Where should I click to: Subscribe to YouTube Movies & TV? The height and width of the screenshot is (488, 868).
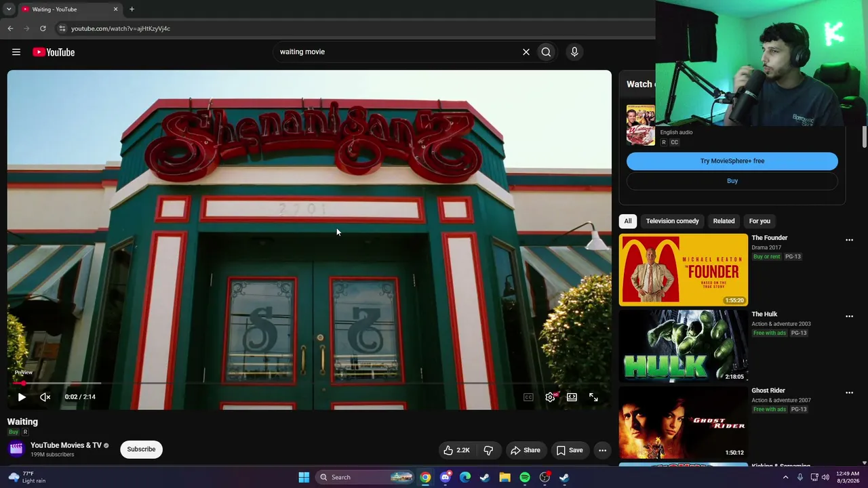[141, 449]
